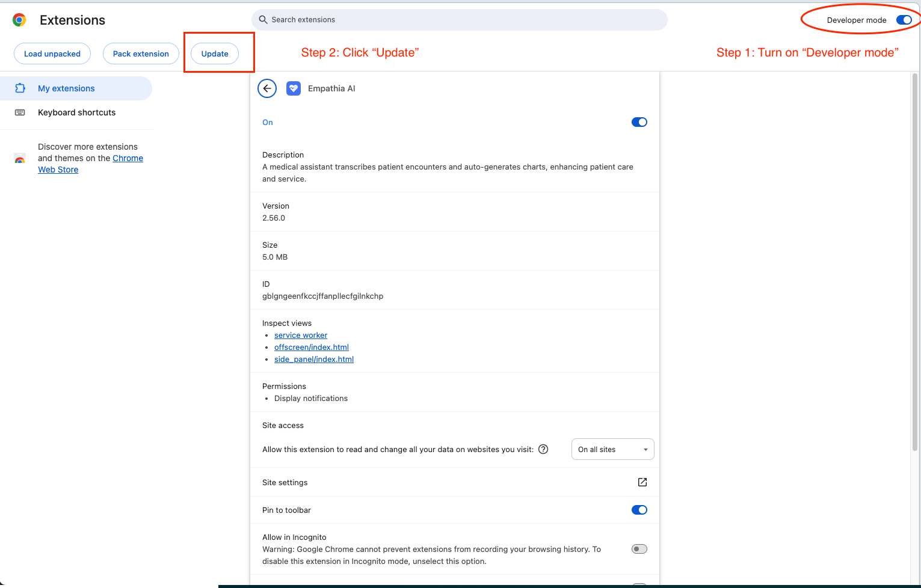The height and width of the screenshot is (588, 921).
Task: Click the Chrome Web Store rainbow icon
Action: tap(20, 159)
